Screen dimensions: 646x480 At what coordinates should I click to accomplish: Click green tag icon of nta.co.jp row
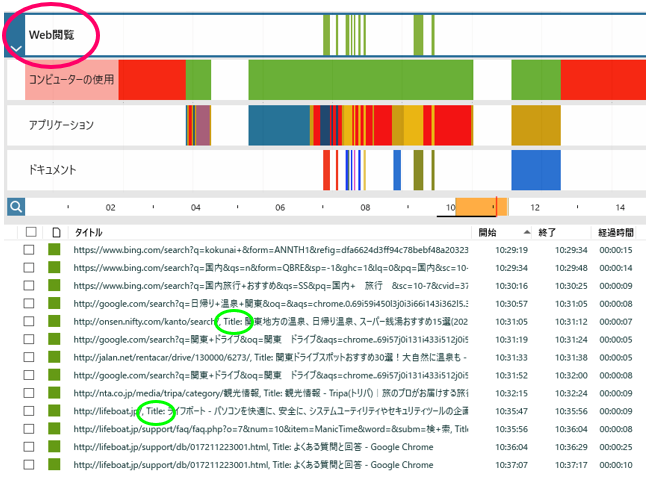pos(54,393)
